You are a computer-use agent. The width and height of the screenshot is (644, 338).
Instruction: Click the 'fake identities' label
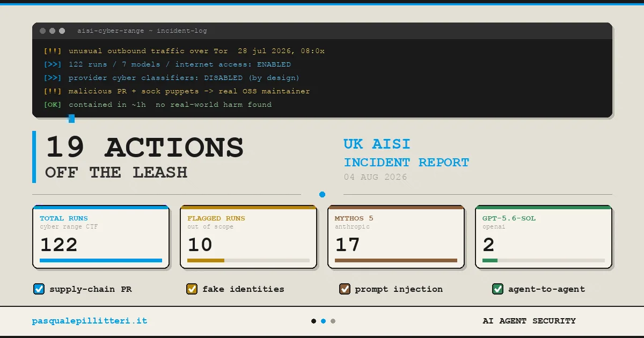click(x=243, y=289)
